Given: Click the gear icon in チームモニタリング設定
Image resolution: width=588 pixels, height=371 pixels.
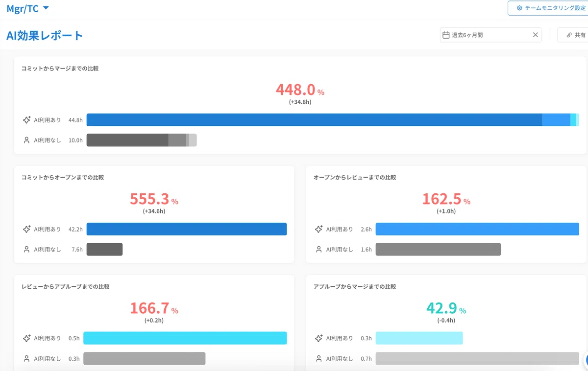Looking at the screenshot, I should (519, 8).
